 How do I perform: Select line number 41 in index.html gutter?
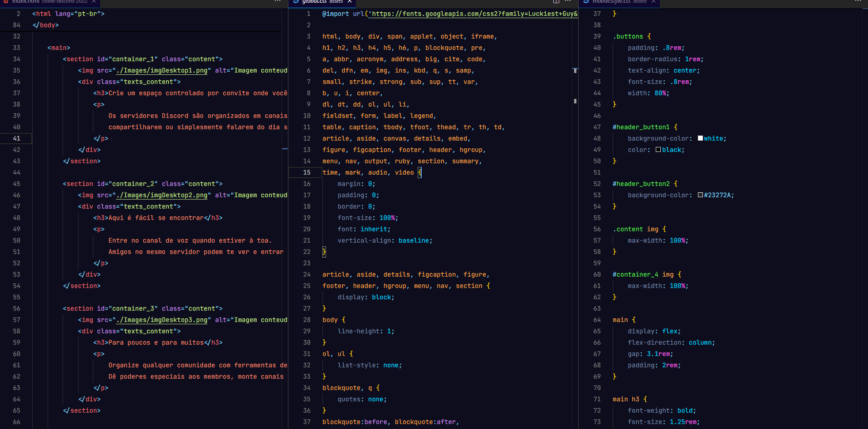pyautogui.click(x=16, y=138)
